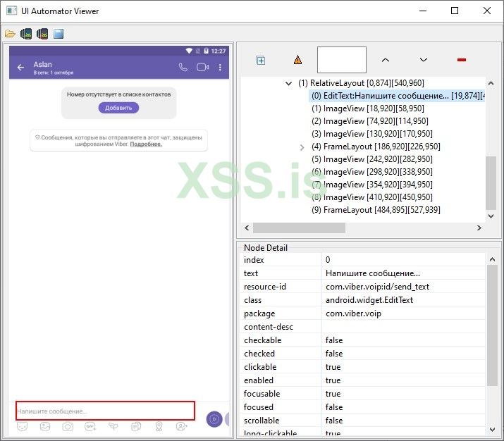Screen dimensions: 504x441
Task: Click tree horizontal scrollbar right arrow
Action: point(479,228)
